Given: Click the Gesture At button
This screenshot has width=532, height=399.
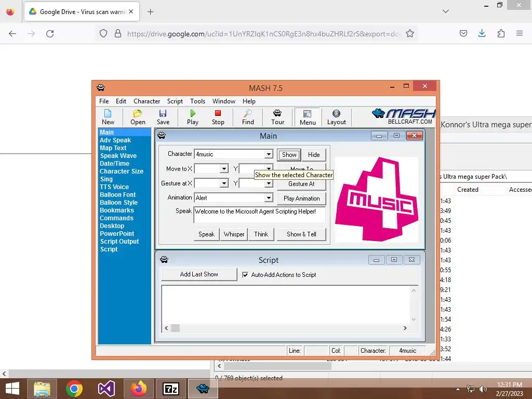Looking at the screenshot, I should pyautogui.click(x=301, y=184).
